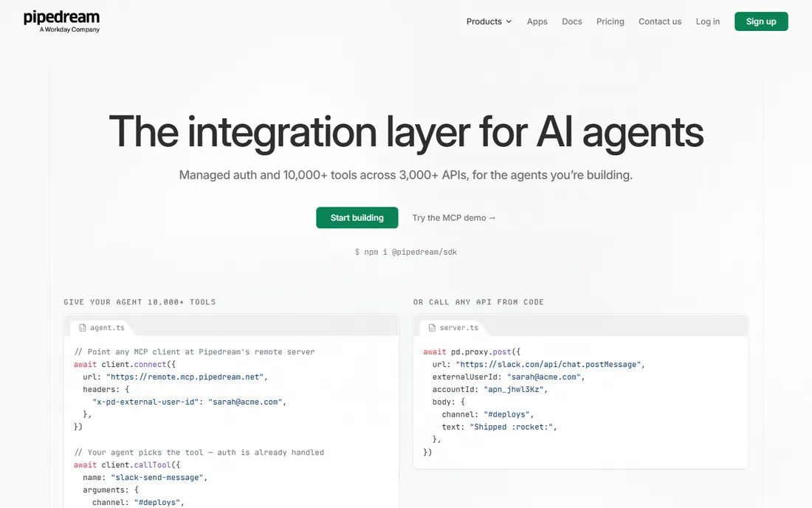
Task: Click the Start building button
Action: pyautogui.click(x=357, y=218)
